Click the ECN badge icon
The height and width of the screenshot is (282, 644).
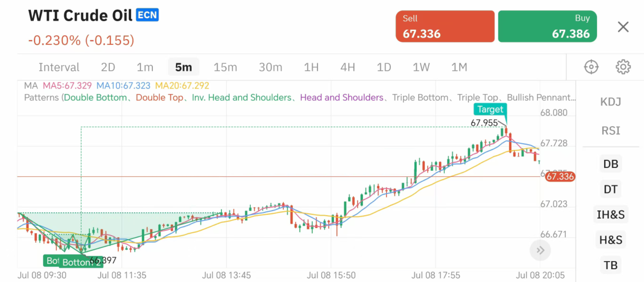(x=148, y=15)
